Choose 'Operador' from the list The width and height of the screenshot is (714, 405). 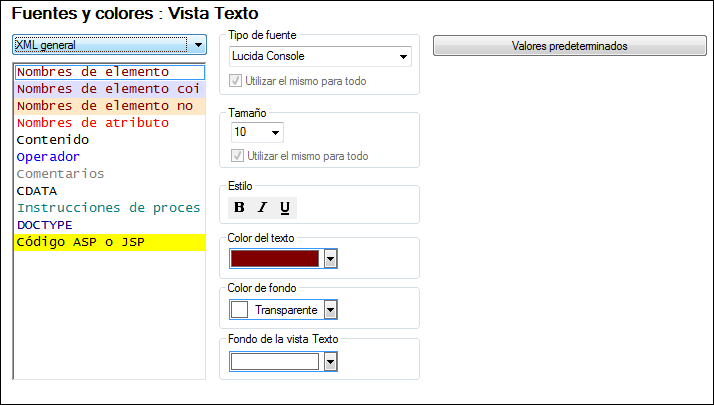(48, 157)
